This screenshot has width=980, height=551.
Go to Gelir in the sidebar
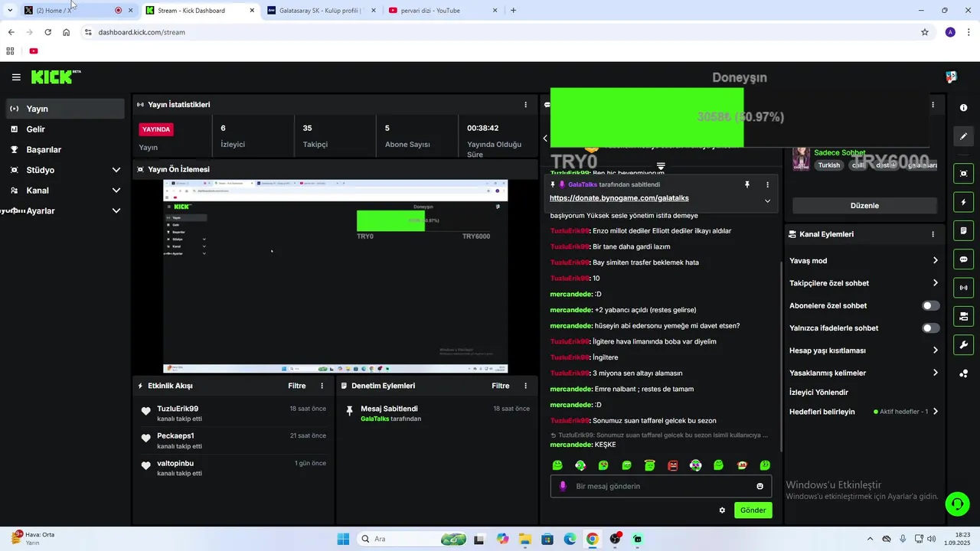pyautogui.click(x=65, y=129)
